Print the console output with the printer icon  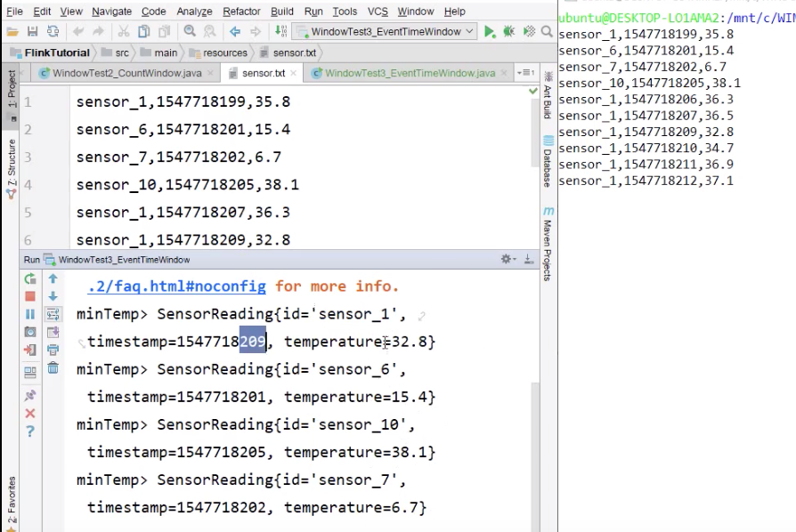click(x=53, y=350)
